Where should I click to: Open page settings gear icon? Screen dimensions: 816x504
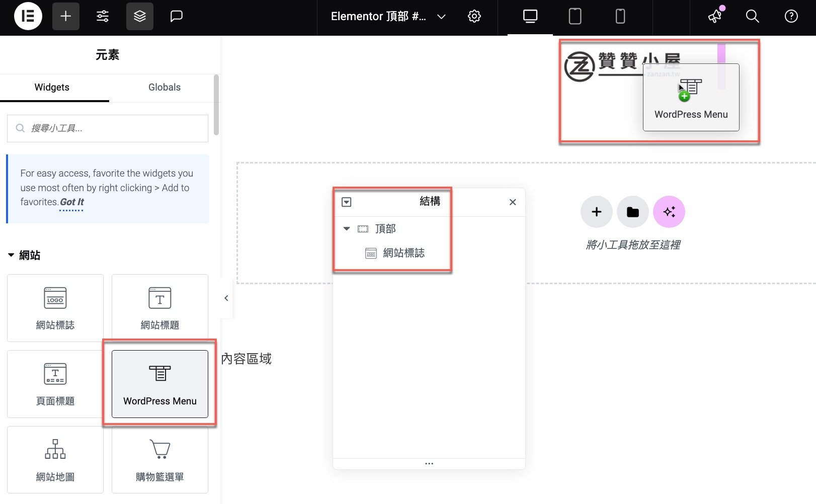pos(474,16)
